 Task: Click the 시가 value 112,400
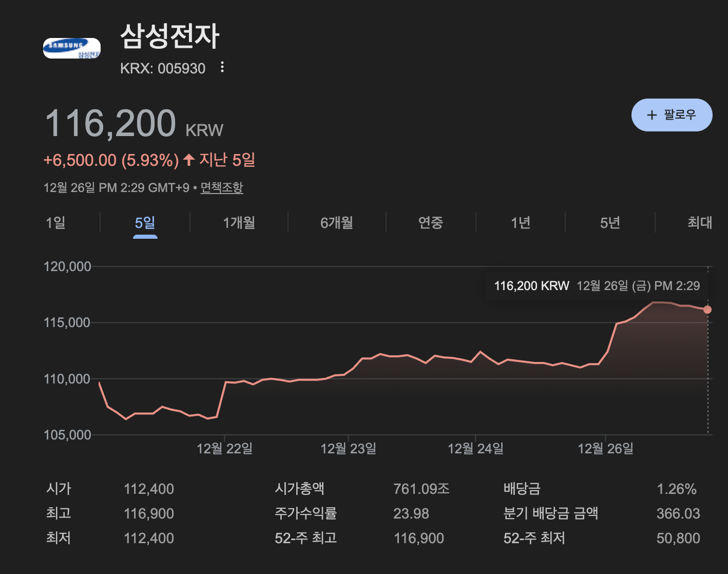point(149,489)
